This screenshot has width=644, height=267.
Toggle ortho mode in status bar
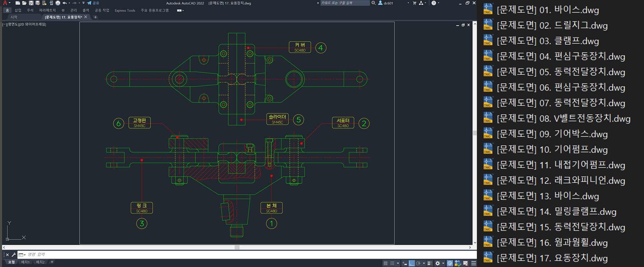412,263
